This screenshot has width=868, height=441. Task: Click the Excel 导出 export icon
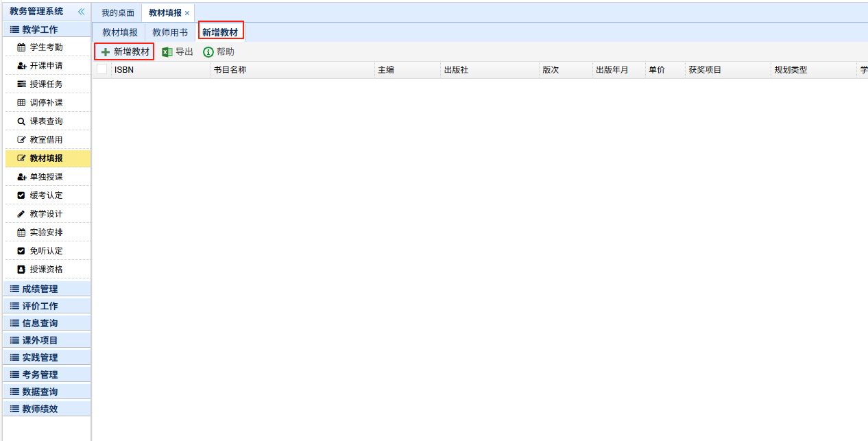pyautogui.click(x=167, y=52)
